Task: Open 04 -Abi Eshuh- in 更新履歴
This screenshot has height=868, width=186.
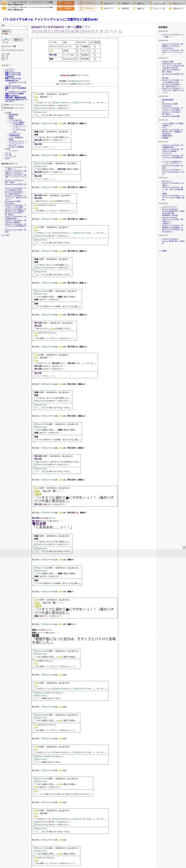Action: (x=168, y=48)
